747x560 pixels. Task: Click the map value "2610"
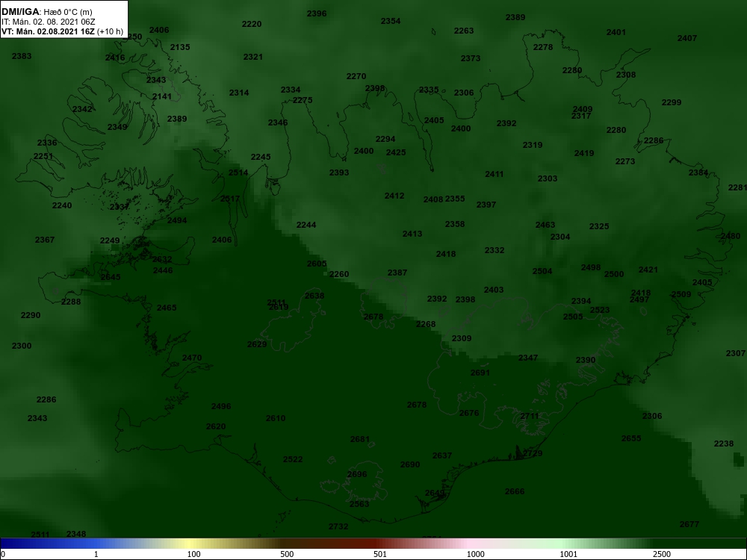[276, 418]
